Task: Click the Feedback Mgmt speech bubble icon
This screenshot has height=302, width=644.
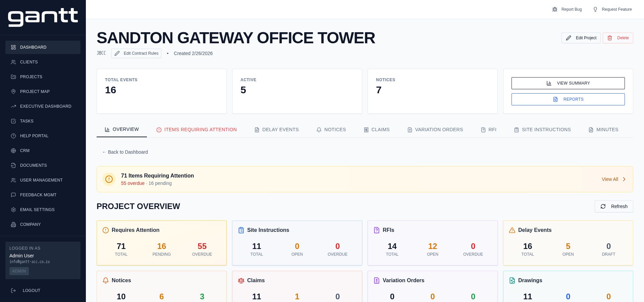Action: pos(13,195)
